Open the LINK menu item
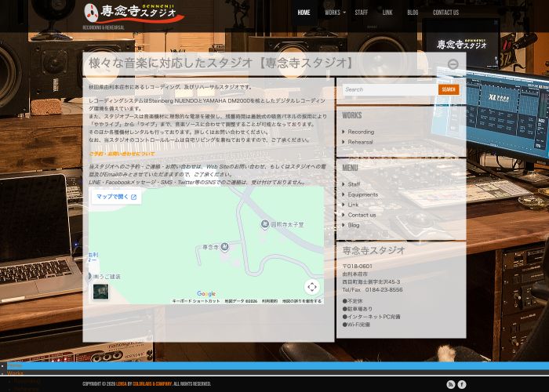 [x=387, y=13]
